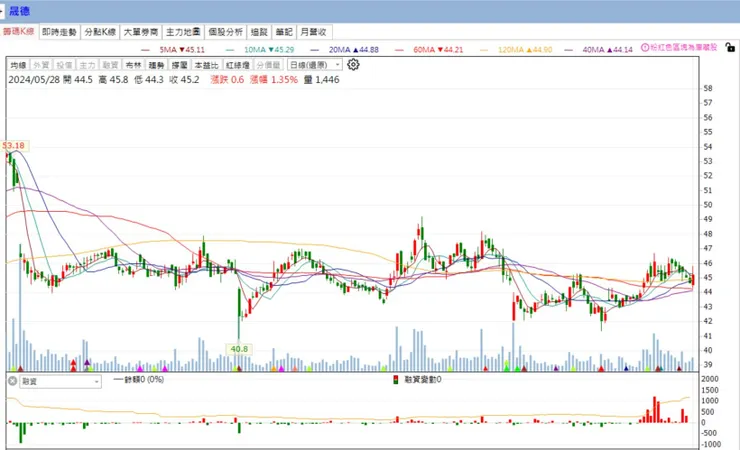Open the 日線(還原) period dropdown

[x=314, y=65]
